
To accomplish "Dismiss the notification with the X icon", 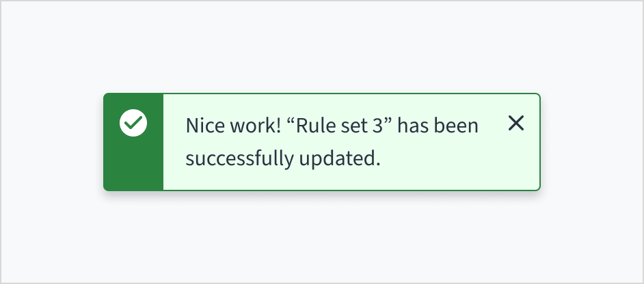I will point(516,124).
